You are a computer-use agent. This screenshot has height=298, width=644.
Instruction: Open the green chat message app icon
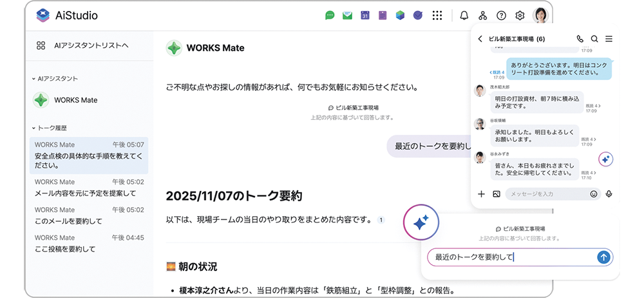coord(330,15)
